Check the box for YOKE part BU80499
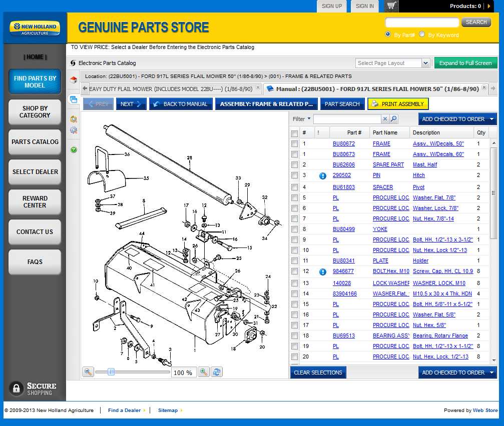This screenshot has width=504, height=426. click(294, 229)
